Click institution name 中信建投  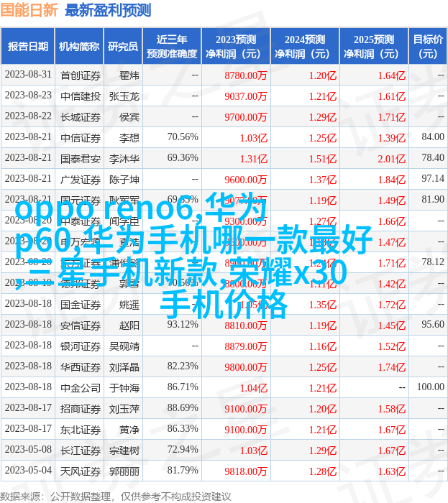(81, 96)
